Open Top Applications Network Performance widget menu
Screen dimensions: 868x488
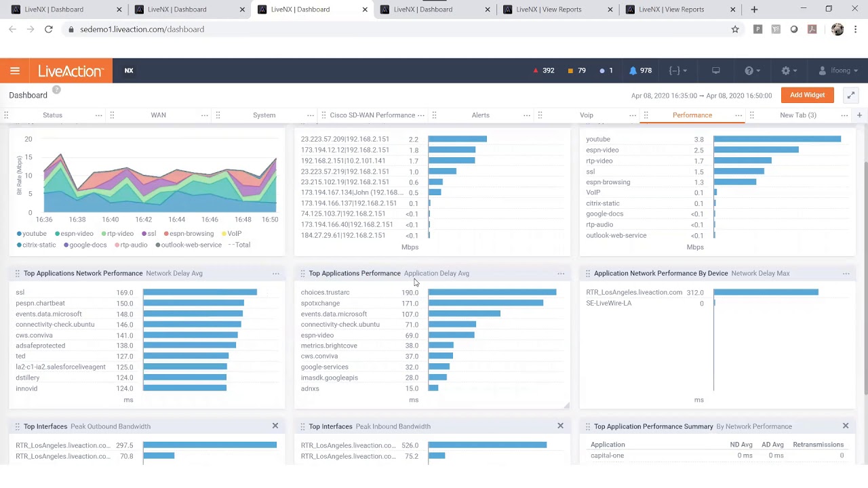(x=275, y=273)
